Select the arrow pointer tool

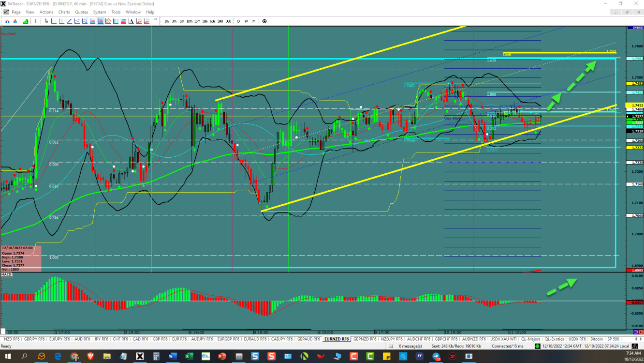coord(46,21)
